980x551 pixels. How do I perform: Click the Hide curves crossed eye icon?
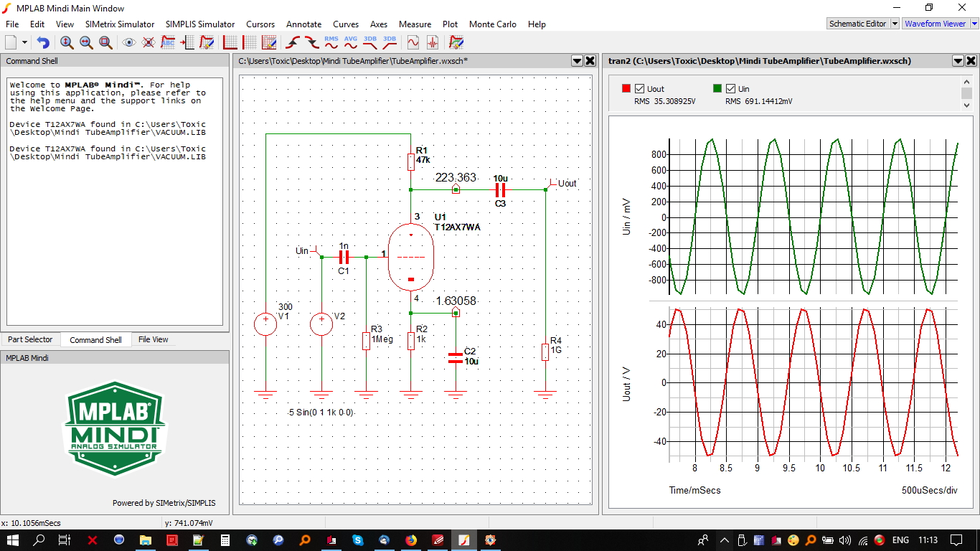(149, 42)
